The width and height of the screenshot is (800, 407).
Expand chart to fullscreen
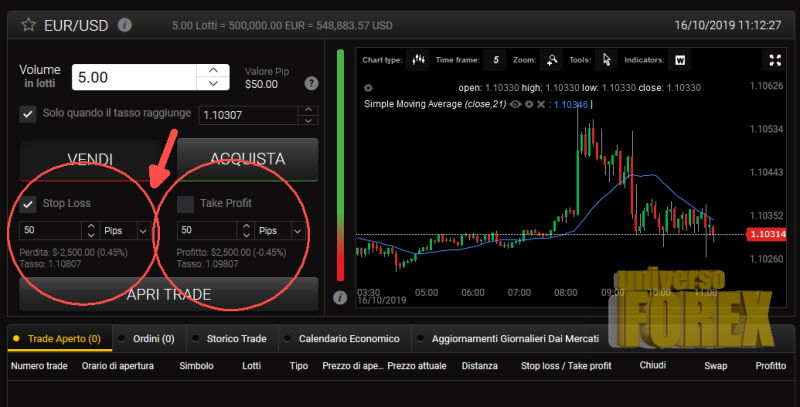tap(773, 60)
